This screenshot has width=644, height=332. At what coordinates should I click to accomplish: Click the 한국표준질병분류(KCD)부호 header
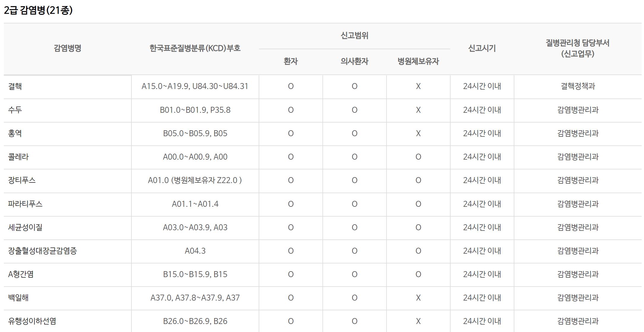pos(195,48)
